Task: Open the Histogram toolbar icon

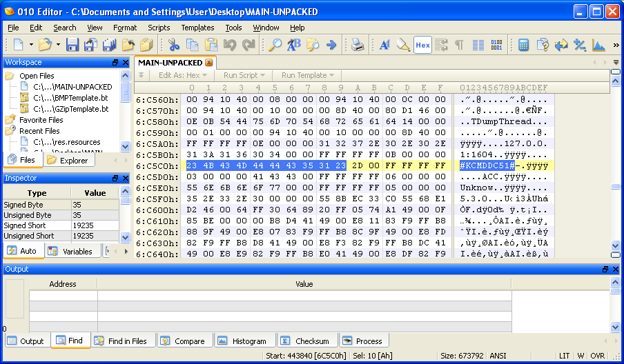Action: [598, 45]
